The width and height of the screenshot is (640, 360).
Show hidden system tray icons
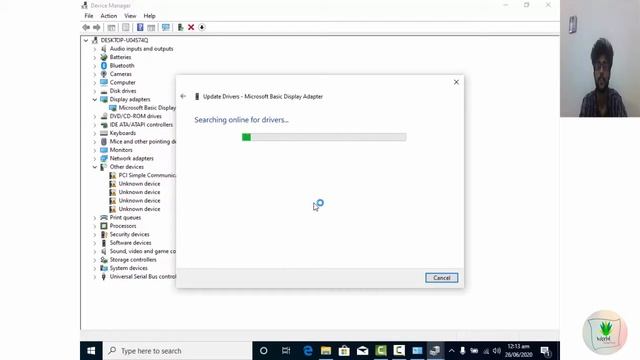tap(451, 351)
